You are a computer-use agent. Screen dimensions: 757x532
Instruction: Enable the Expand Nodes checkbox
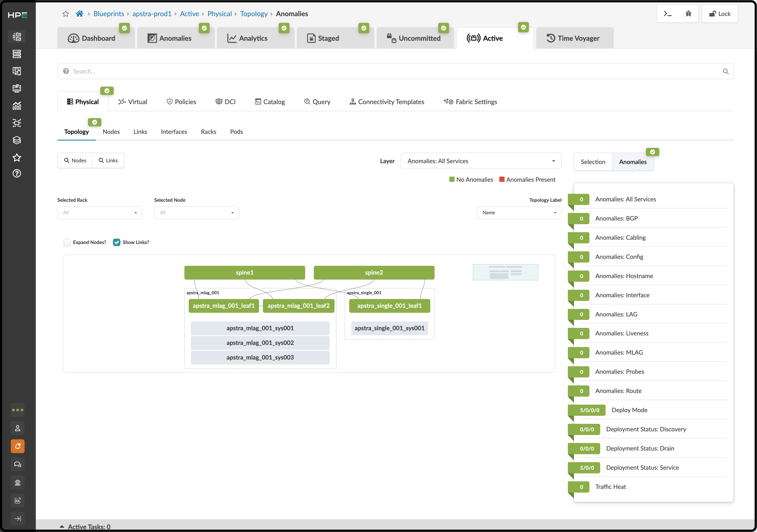[67, 242]
